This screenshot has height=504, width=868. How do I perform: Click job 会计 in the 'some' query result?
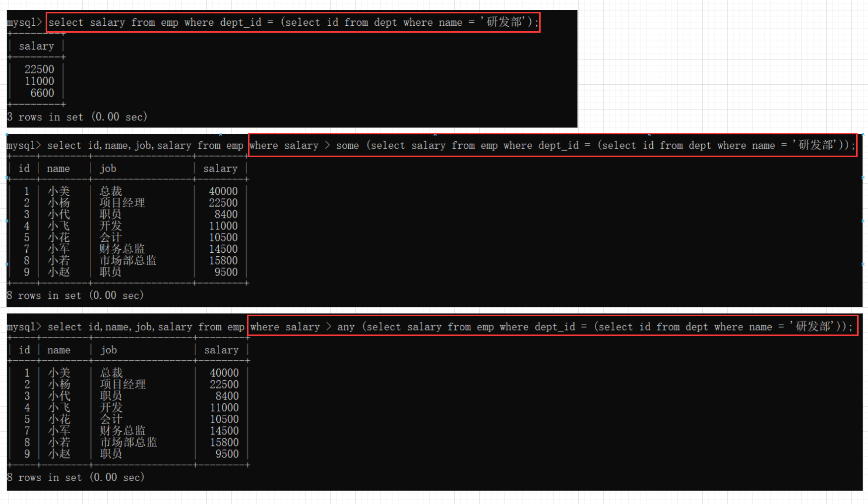click(x=111, y=237)
